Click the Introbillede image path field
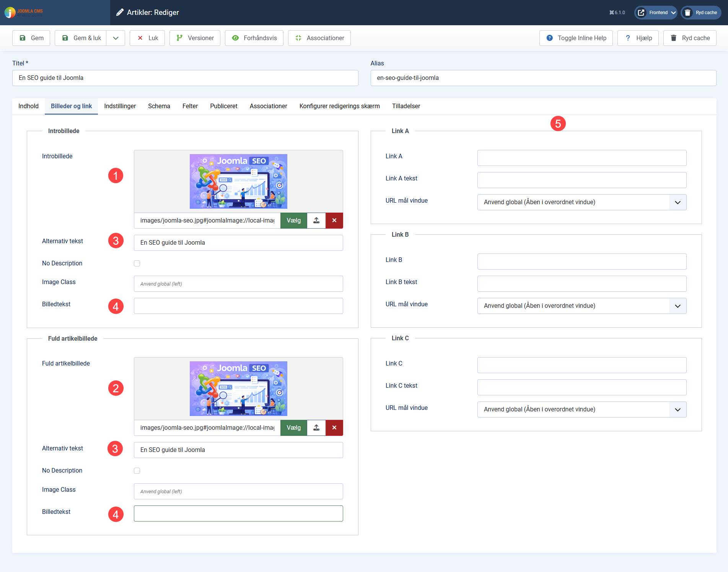Screen dimensions: 728x572 pos(207,221)
